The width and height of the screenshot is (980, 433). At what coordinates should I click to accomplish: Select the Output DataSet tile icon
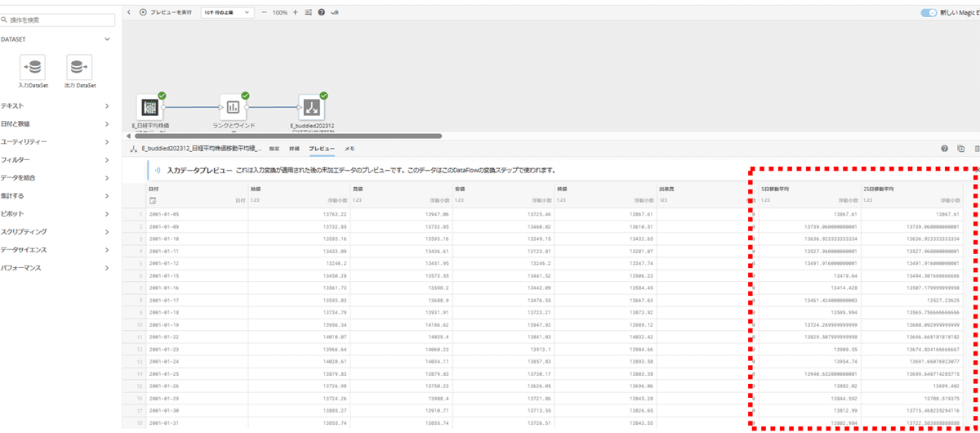click(x=78, y=67)
